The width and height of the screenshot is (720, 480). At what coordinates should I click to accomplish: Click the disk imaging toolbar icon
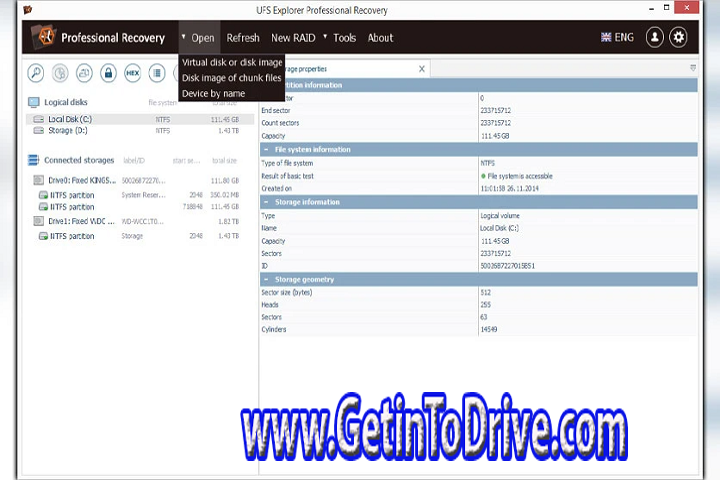(x=84, y=73)
